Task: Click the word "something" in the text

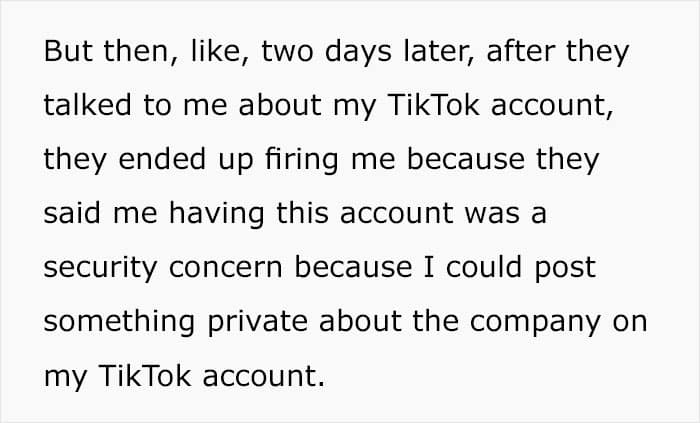Action: pos(119,322)
